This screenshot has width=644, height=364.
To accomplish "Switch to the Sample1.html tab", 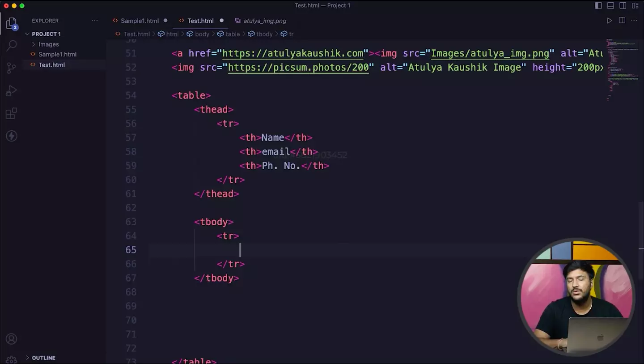I will 139,21.
